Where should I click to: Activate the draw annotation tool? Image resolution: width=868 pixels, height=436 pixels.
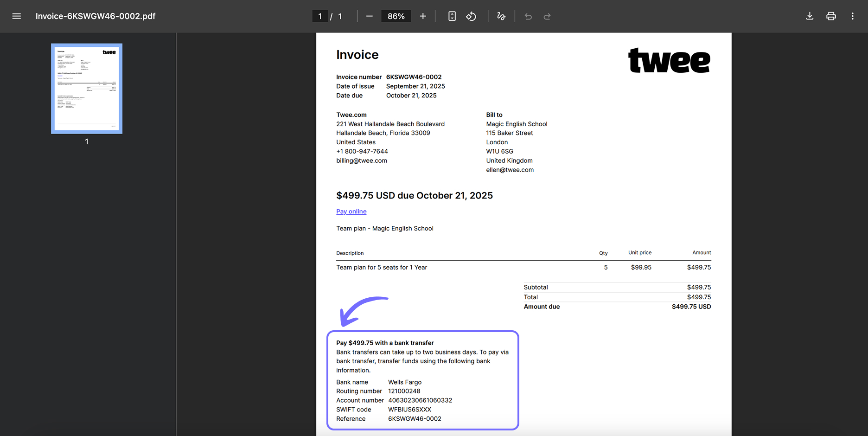pyautogui.click(x=501, y=16)
